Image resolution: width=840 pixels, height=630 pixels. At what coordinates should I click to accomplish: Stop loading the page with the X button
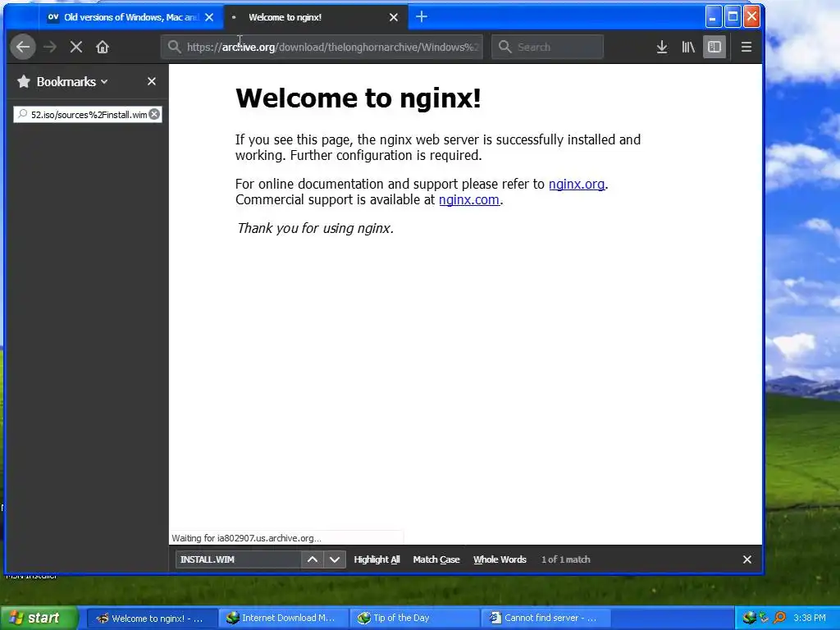76,47
